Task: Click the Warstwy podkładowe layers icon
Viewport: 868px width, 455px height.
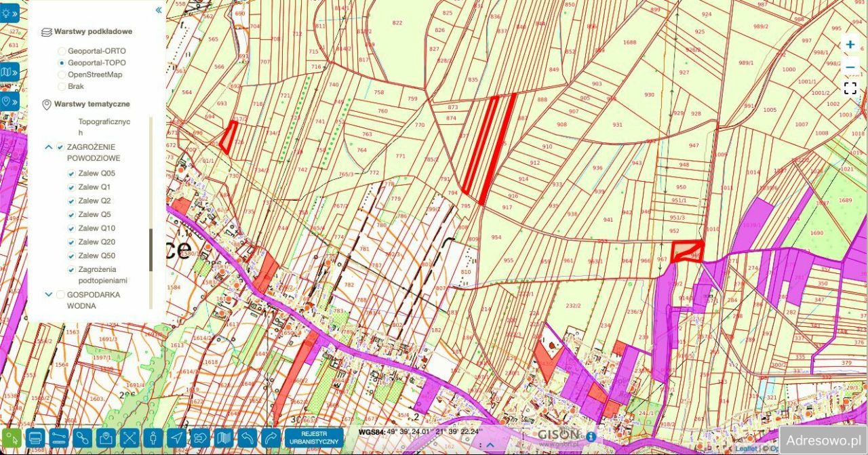Action: (x=46, y=32)
